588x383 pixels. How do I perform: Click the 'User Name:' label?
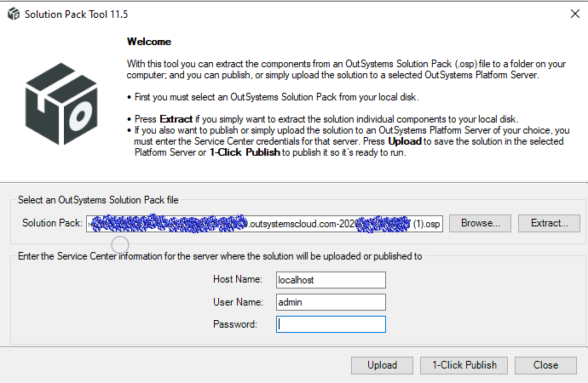pos(238,302)
